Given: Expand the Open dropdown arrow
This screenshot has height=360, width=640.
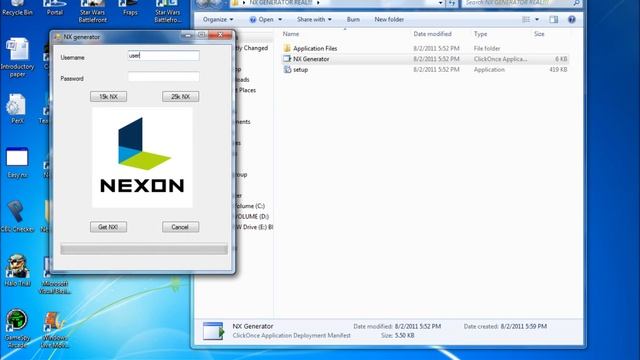Looking at the screenshot, I should 280,20.
